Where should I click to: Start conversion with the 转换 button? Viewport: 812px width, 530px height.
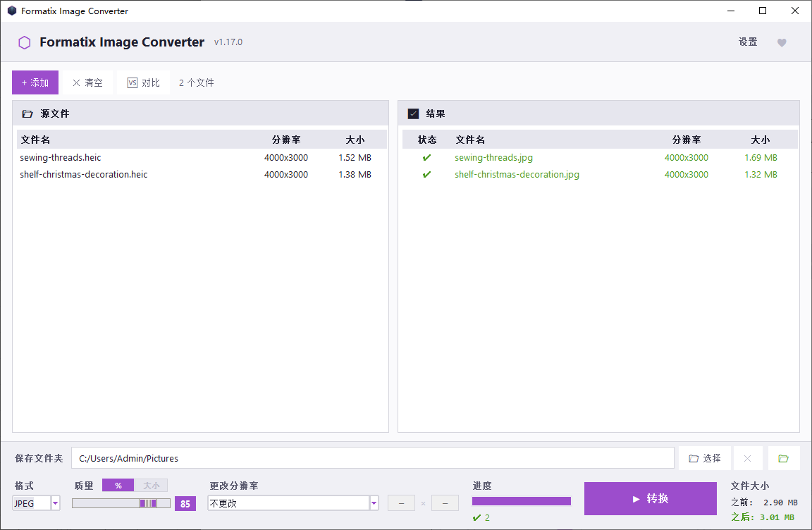tap(651, 498)
